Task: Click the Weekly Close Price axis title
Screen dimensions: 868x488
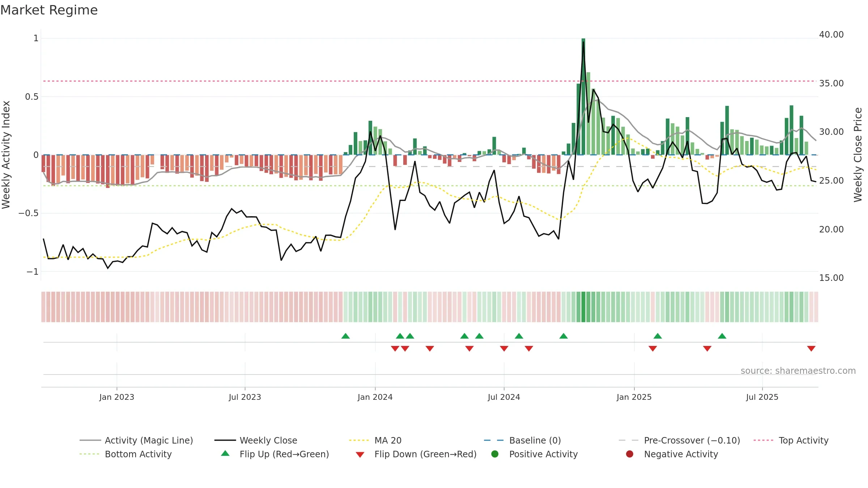Action: (x=858, y=155)
